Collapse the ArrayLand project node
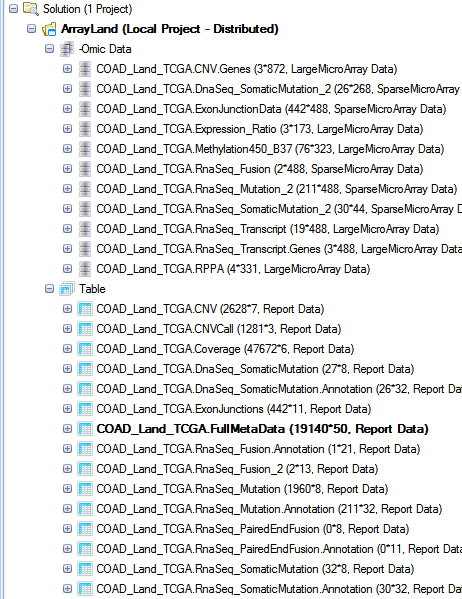Image resolution: width=462 pixels, height=599 pixels. (x=31, y=29)
